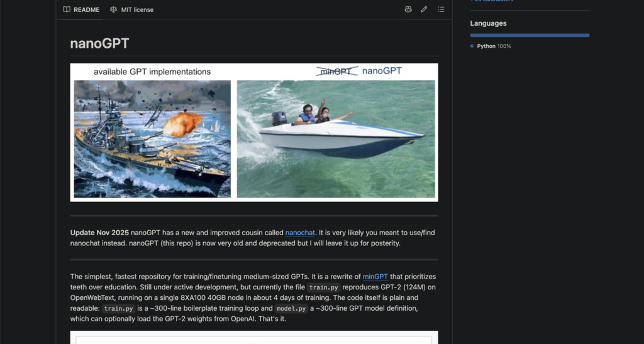Click the scales icon beside MIT license
The width and height of the screenshot is (644, 344).
click(113, 9)
